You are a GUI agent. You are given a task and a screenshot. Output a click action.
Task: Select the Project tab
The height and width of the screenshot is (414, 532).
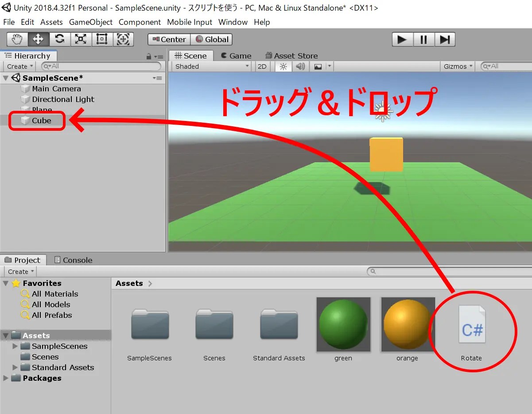23,260
